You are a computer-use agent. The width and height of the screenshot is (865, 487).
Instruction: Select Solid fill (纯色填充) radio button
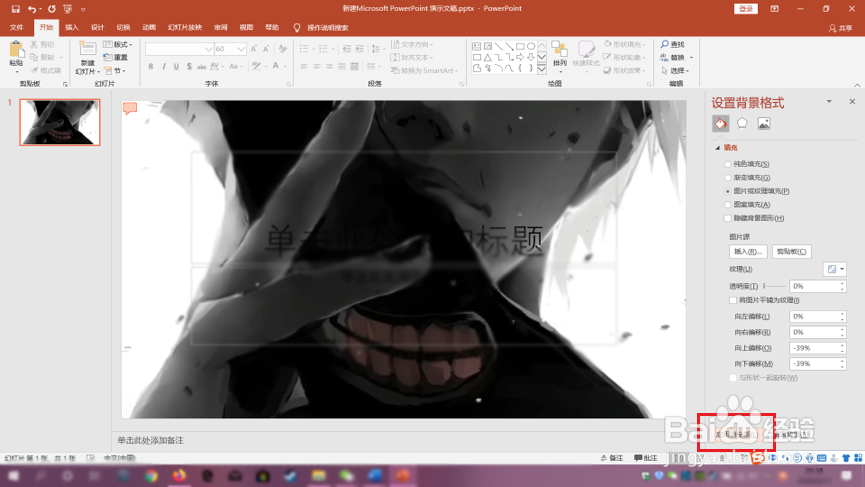pyautogui.click(x=728, y=164)
